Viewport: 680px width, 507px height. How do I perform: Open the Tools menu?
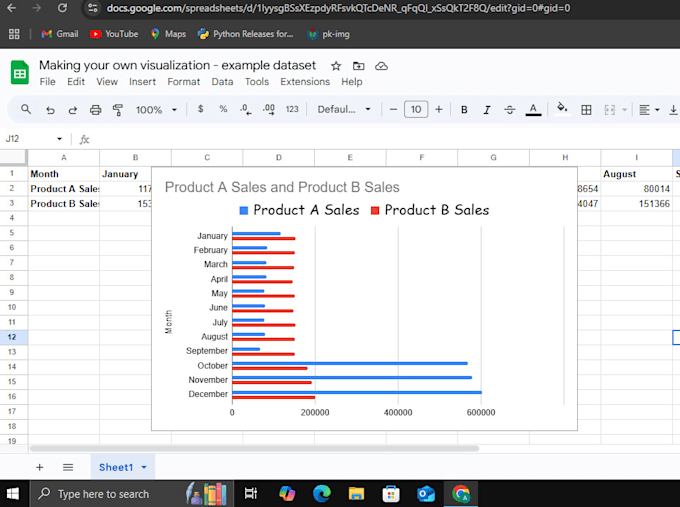tap(257, 82)
